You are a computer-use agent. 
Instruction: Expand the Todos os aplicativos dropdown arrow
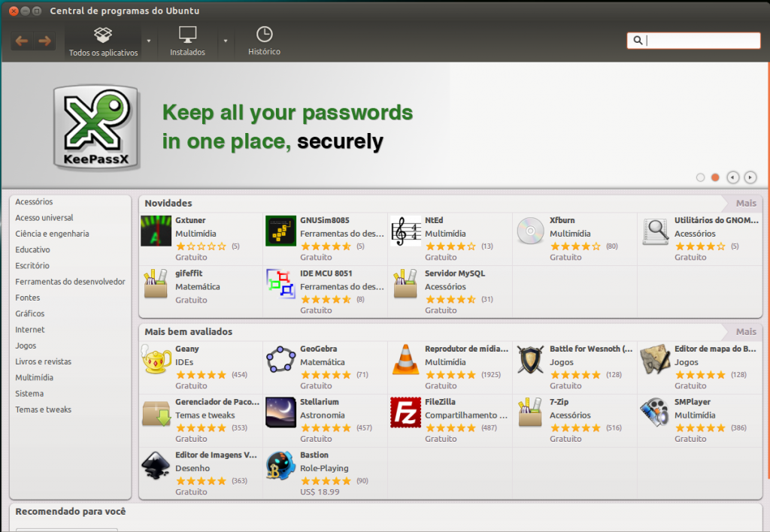(x=149, y=41)
